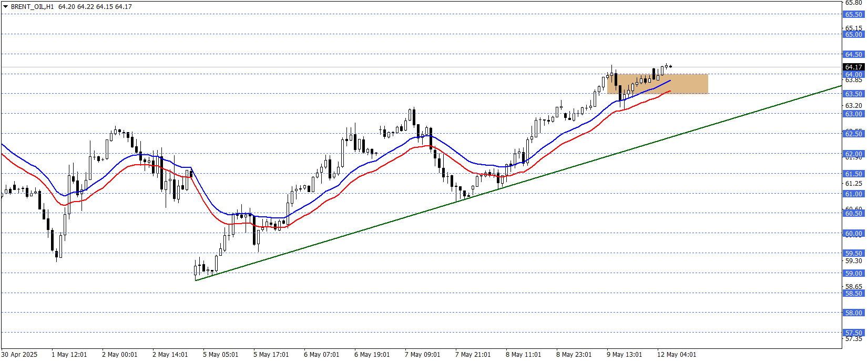This screenshot has height=361, width=868.
Task: Click the 7 May 21:01 time label
Action: 473,354
